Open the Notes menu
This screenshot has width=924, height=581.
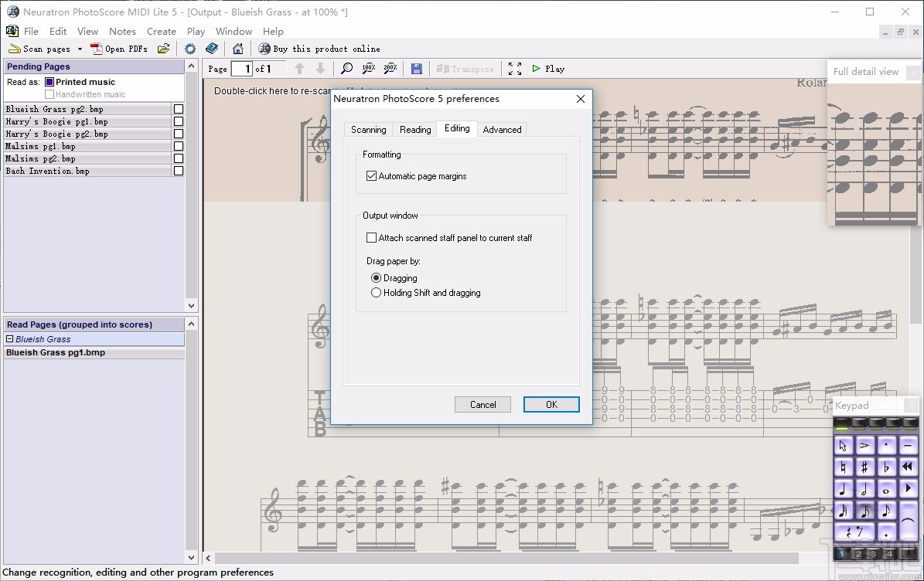point(122,32)
